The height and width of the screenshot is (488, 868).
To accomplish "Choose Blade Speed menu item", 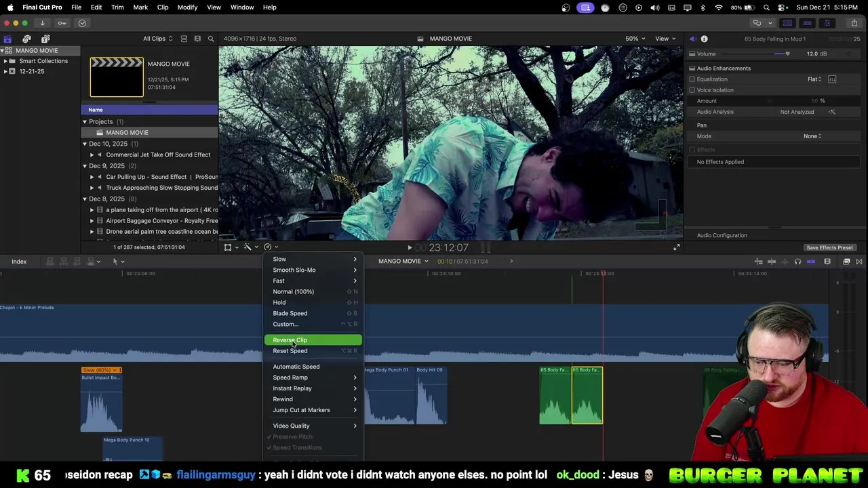I will (x=313, y=313).
